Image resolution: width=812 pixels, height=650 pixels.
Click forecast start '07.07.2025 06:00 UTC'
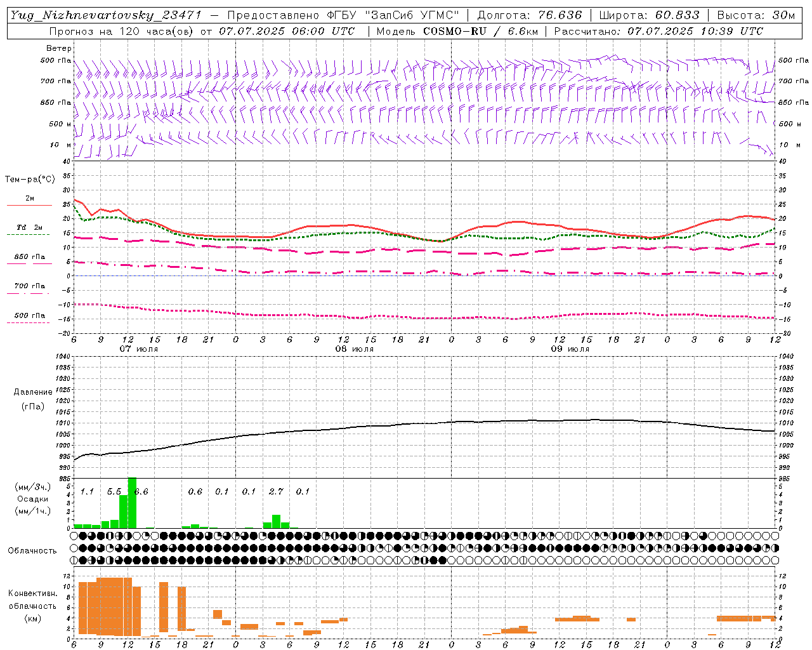click(287, 31)
